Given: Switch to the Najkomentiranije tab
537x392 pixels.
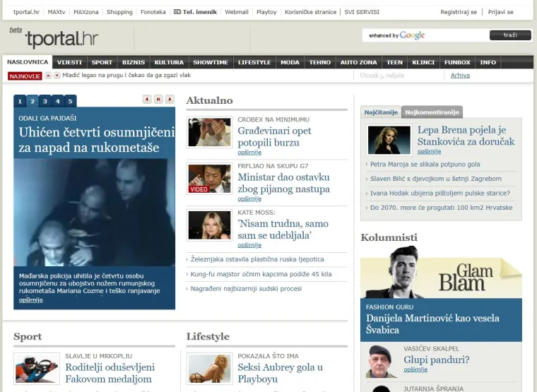Looking at the screenshot, I should pos(431,112).
